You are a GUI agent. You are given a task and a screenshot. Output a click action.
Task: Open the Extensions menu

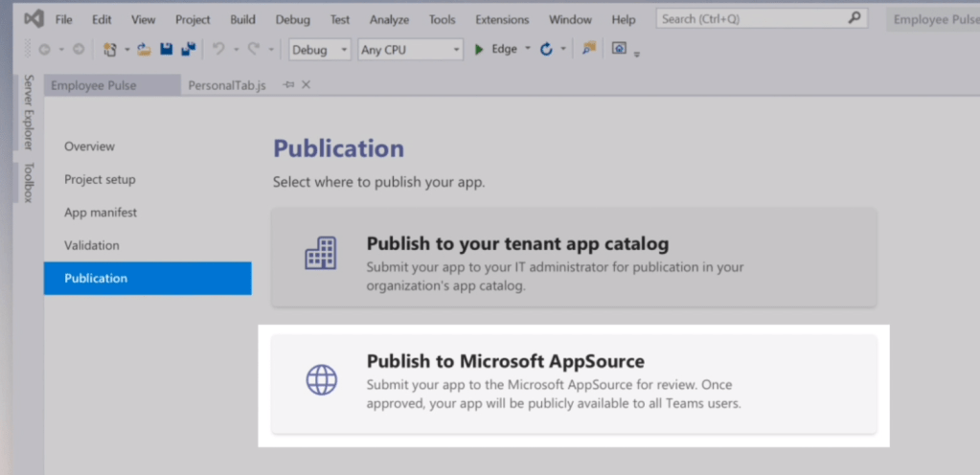(x=501, y=19)
